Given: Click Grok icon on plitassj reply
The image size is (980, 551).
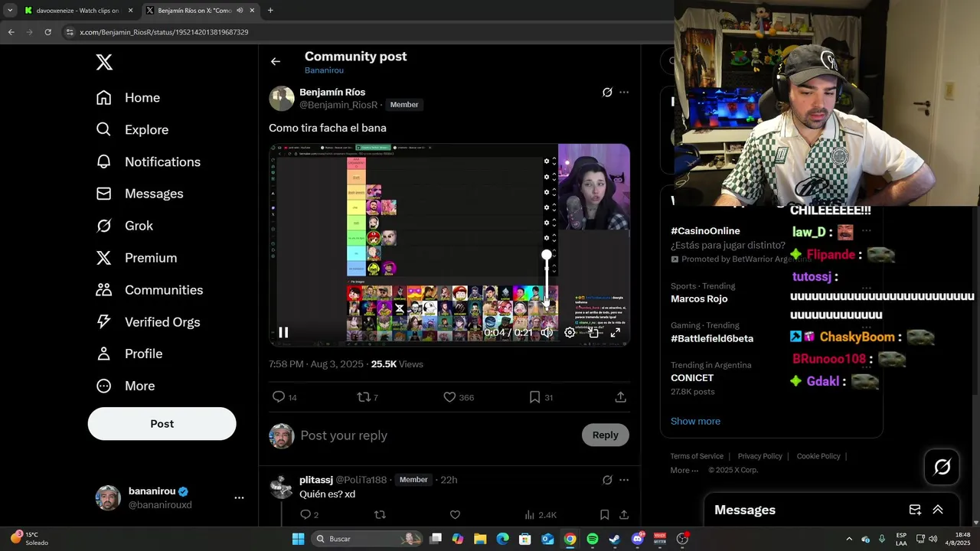Looking at the screenshot, I should [607, 480].
